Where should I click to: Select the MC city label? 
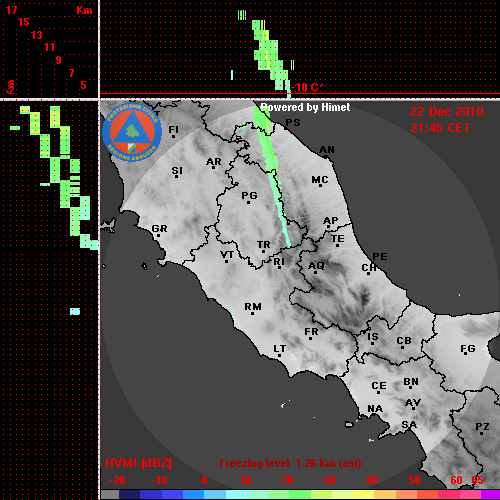pyautogui.click(x=320, y=180)
